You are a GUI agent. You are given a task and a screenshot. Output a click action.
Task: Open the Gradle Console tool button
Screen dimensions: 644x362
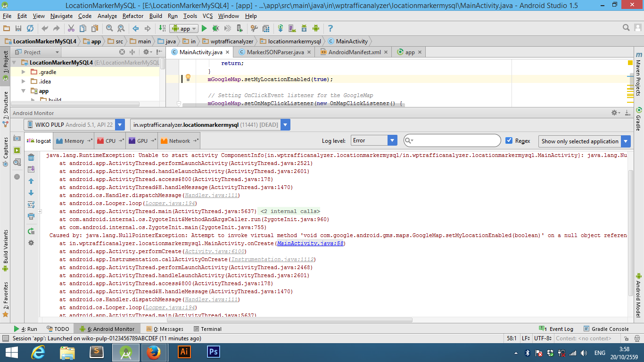[x=605, y=329]
